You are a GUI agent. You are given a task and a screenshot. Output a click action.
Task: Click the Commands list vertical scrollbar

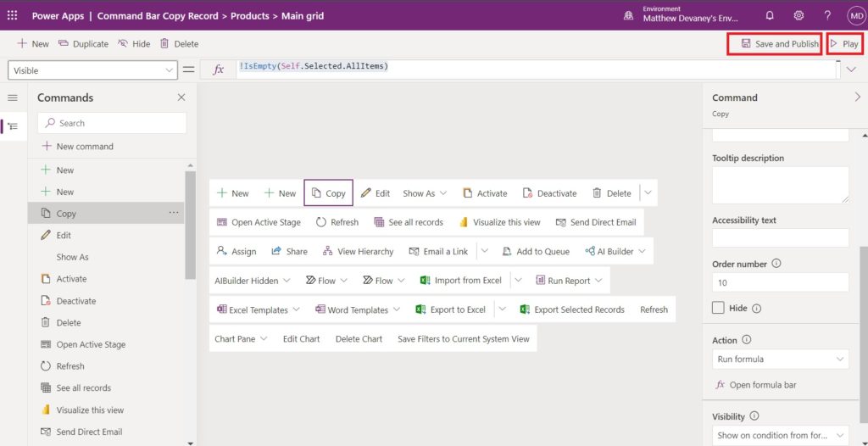pos(190,225)
